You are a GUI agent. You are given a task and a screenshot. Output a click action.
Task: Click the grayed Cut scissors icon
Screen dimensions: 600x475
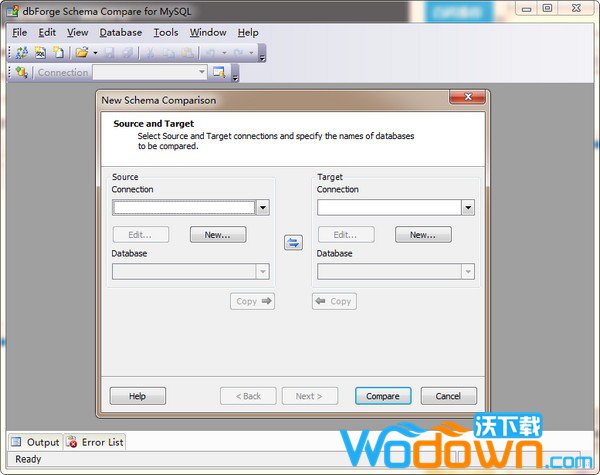tap(150, 53)
